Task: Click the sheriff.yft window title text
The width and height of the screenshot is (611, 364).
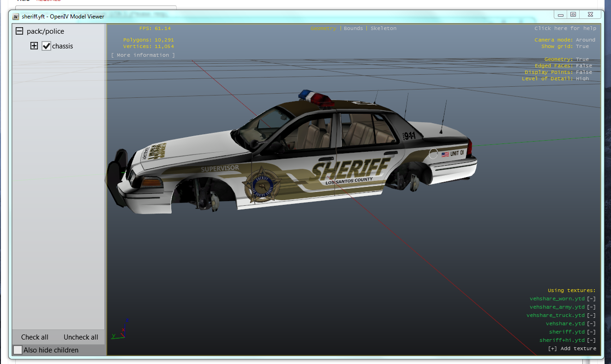Action: (x=63, y=17)
